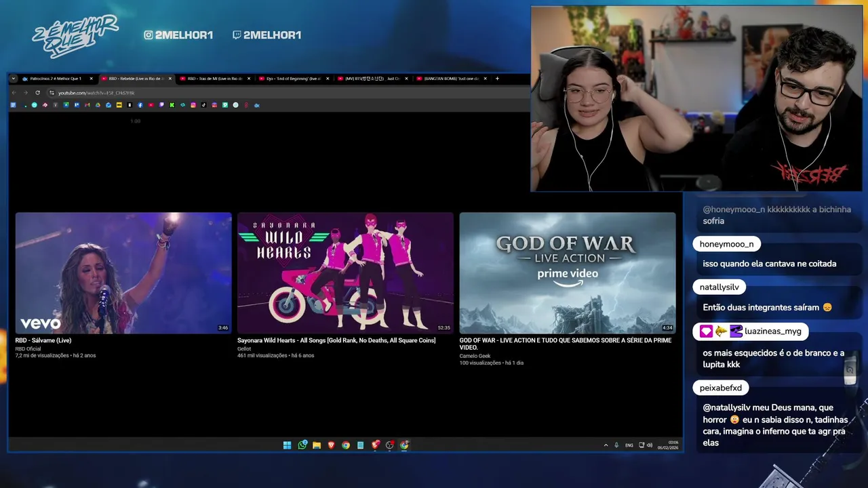Open a new browser tab
868x488 pixels.
click(x=497, y=79)
